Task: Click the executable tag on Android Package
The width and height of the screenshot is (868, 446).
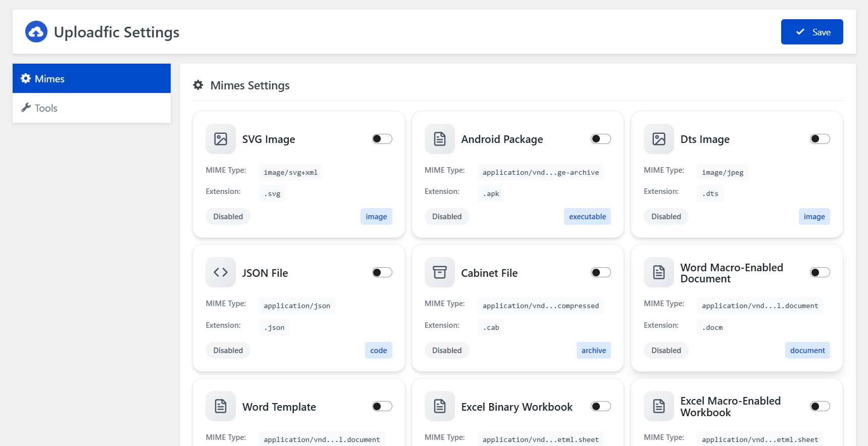Action: coord(587,217)
